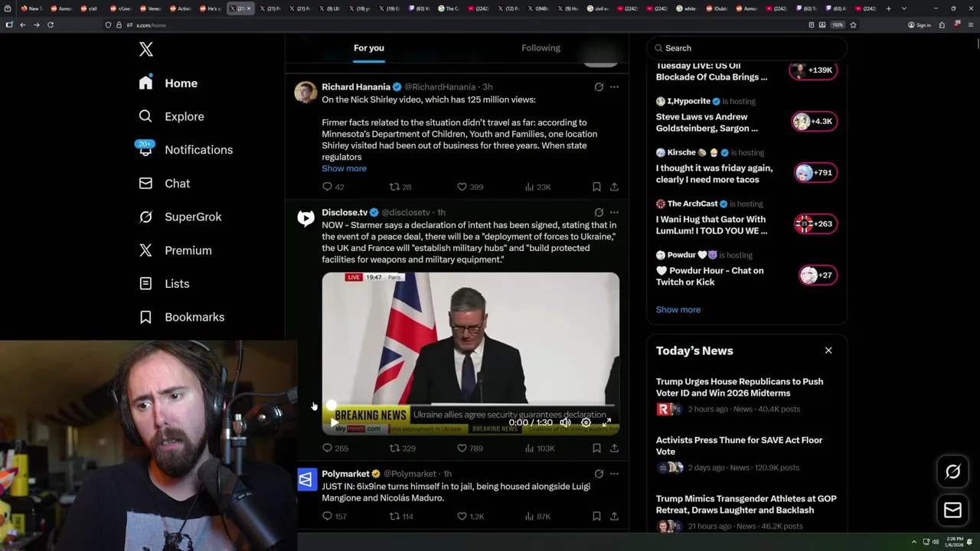Open more options on Polymarket post
The image size is (980, 551).
pos(614,474)
